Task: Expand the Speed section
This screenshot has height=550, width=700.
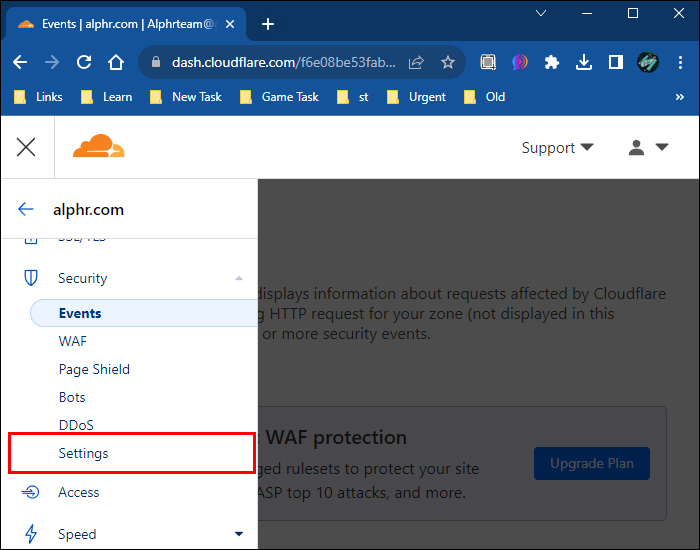Action: [238, 534]
